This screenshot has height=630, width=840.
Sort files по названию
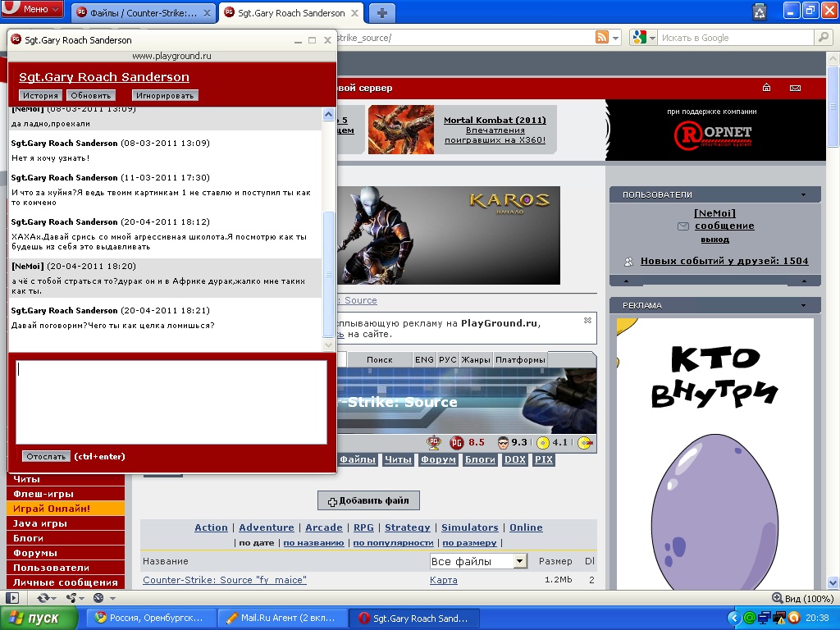313,543
